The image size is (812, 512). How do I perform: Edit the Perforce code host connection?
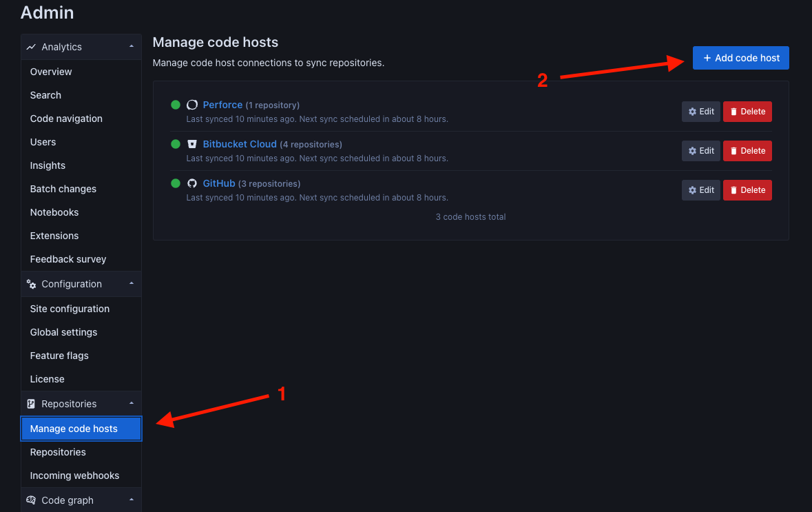pyautogui.click(x=700, y=112)
